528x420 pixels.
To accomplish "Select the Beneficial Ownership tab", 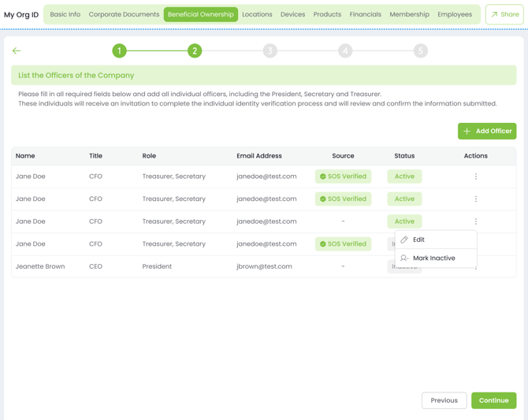I will pos(201,14).
